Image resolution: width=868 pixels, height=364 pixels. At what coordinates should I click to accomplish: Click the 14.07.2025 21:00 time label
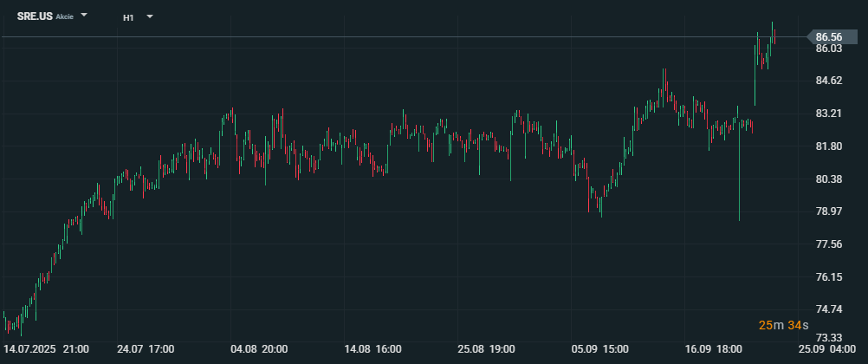click(x=46, y=349)
